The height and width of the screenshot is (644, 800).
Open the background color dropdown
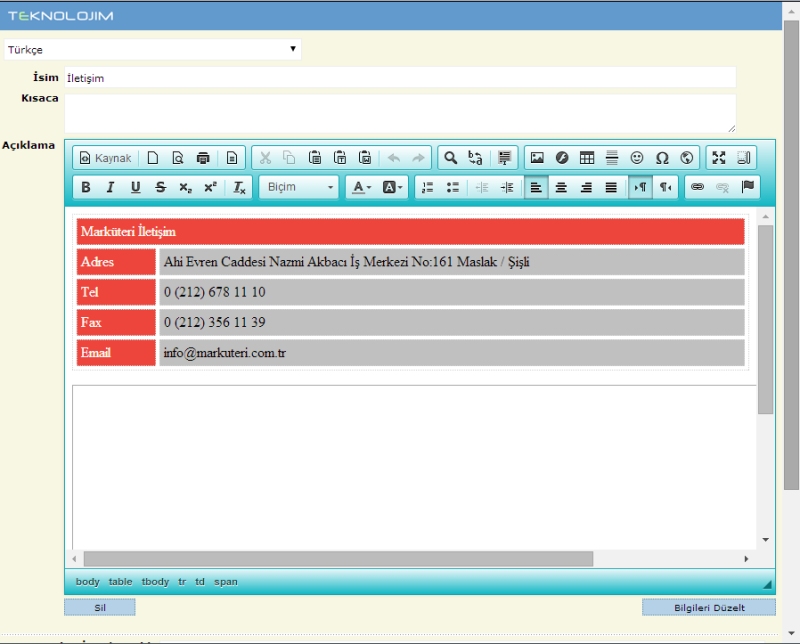pyautogui.click(x=392, y=187)
